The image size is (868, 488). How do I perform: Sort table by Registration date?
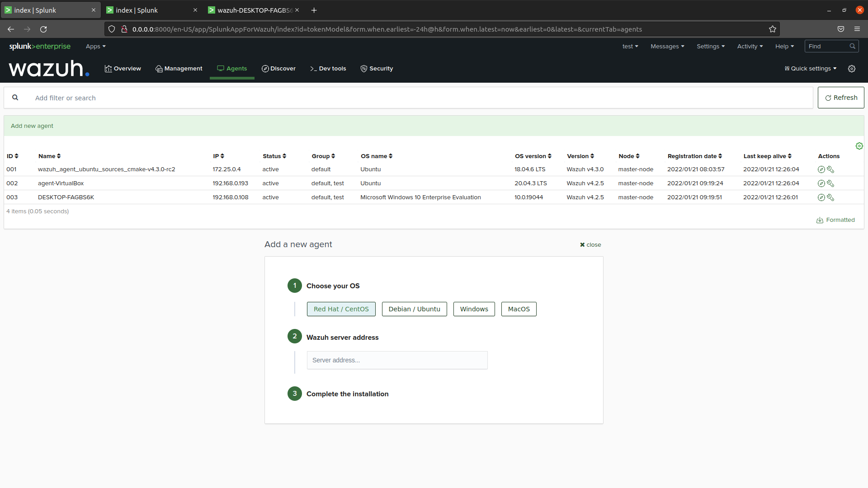[695, 156]
